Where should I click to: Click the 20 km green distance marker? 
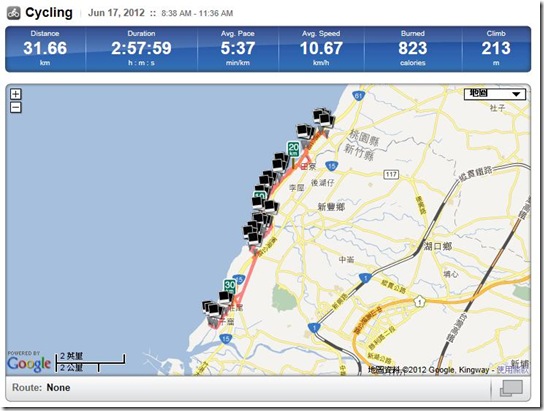coord(294,149)
